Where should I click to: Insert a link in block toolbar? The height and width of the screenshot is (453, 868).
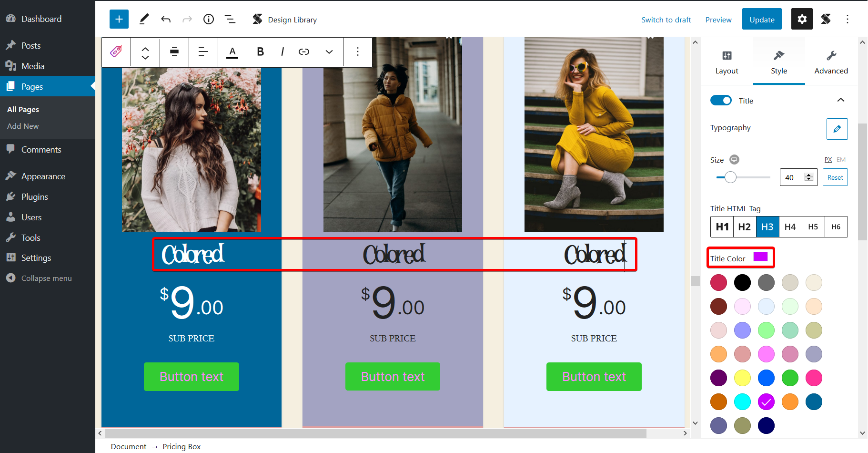pos(304,51)
